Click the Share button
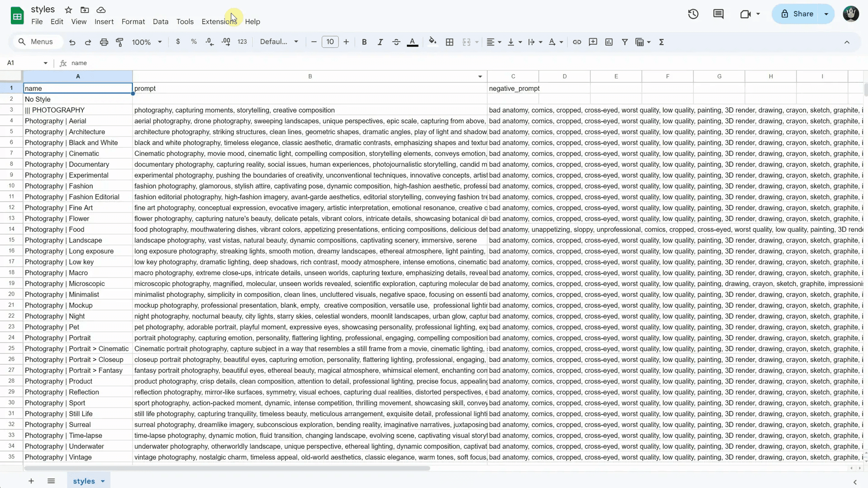The width and height of the screenshot is (868, 488). 801,14
